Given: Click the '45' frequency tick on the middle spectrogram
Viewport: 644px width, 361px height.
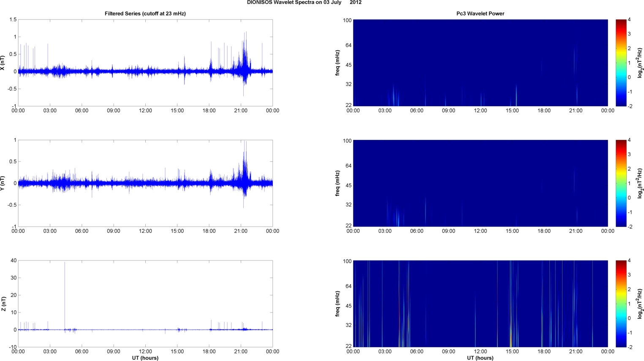Looking at the screenshot, I should click(348, 186).
